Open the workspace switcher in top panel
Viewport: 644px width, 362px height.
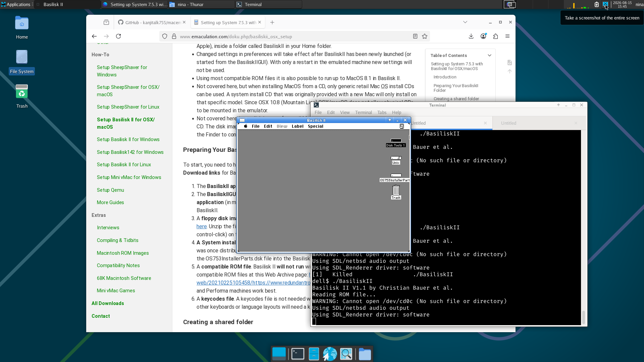point(510,4)
